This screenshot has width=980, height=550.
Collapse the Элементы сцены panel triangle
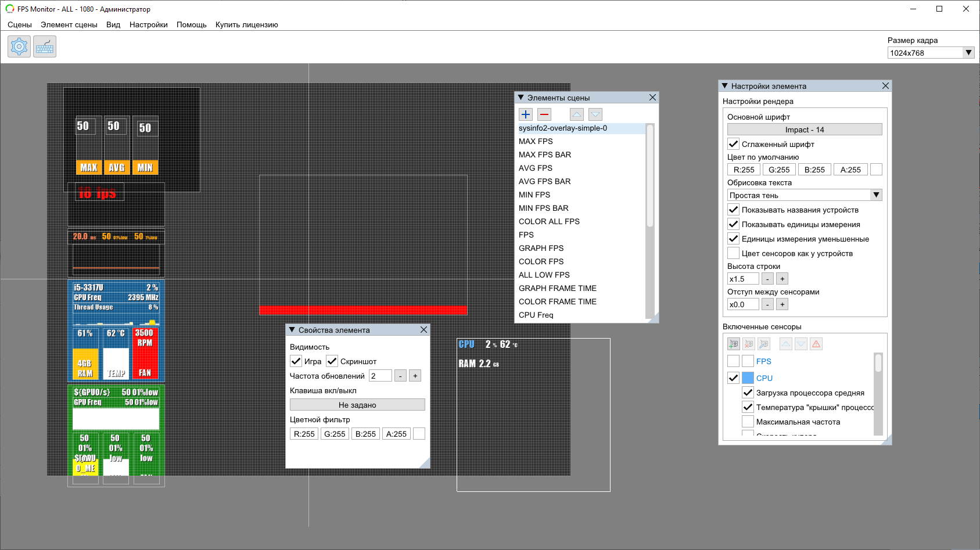point(521,98)
